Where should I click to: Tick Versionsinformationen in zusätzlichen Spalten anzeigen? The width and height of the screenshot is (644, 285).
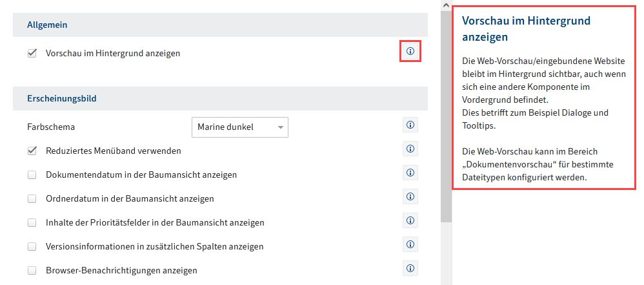click(x=32, y=247)
